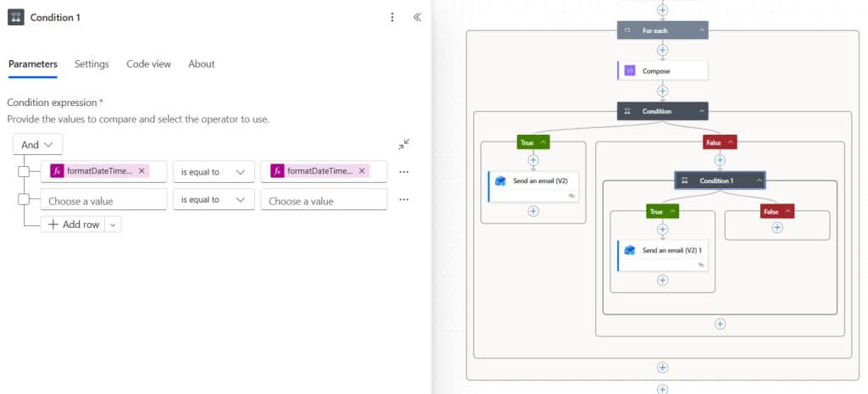Insert a step between Compose and Condition
868x394 pixels.
pos(662,91)
